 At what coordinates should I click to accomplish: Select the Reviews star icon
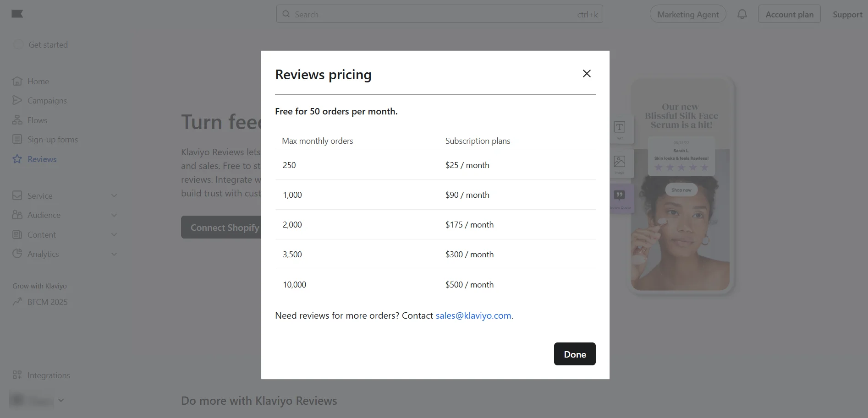click(x=17, y=159)
